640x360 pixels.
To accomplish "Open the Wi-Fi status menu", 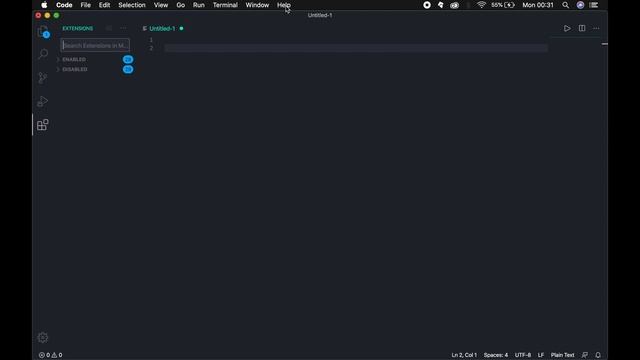I will (x=482, y=5).
